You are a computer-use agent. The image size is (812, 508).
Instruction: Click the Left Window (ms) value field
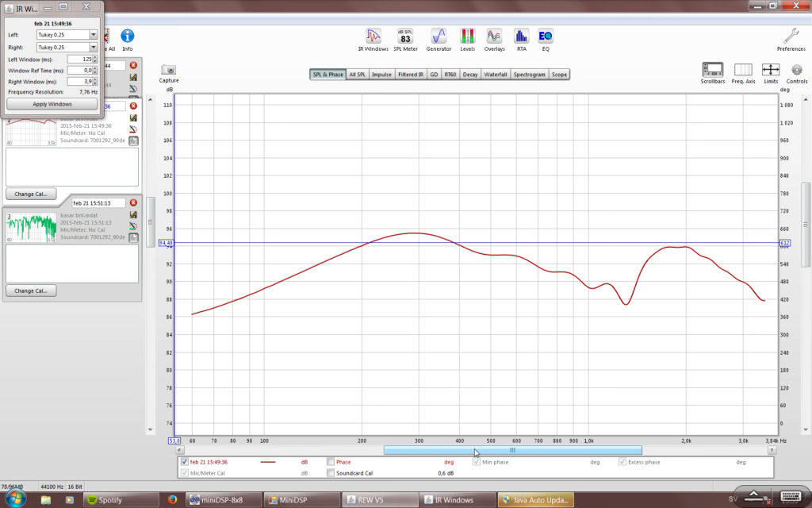[x=80, y=59]
